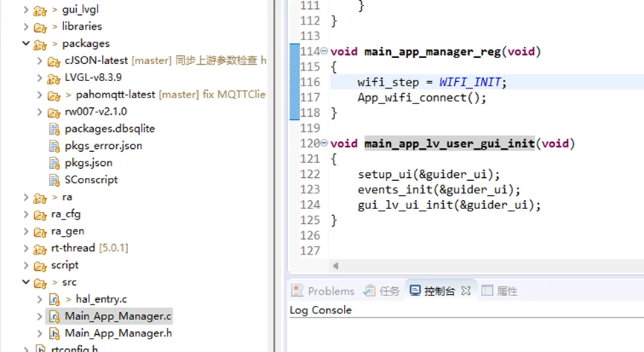Viewport: 644px width, 352px height.
Task: Click the SConscript file icon
Action: 54,180
